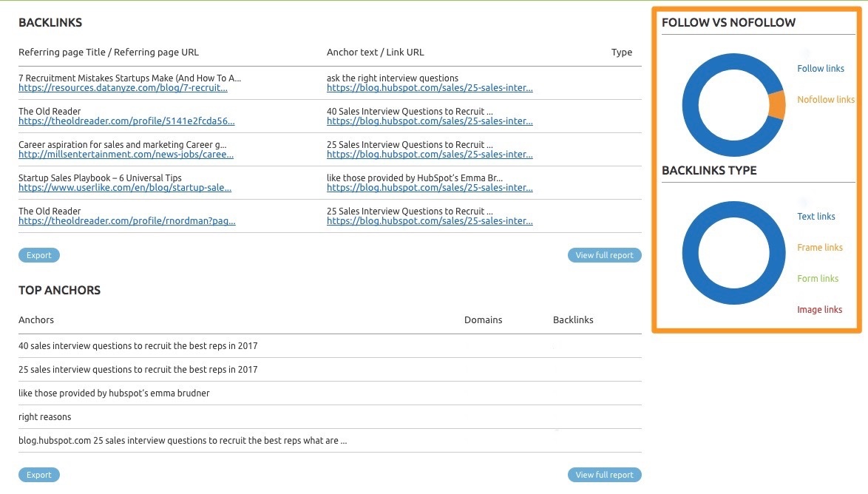The image size is (868, 494).
Task: Open the theoldreader.com profile/5141e2fcda56 link
Action: [126, 121]
